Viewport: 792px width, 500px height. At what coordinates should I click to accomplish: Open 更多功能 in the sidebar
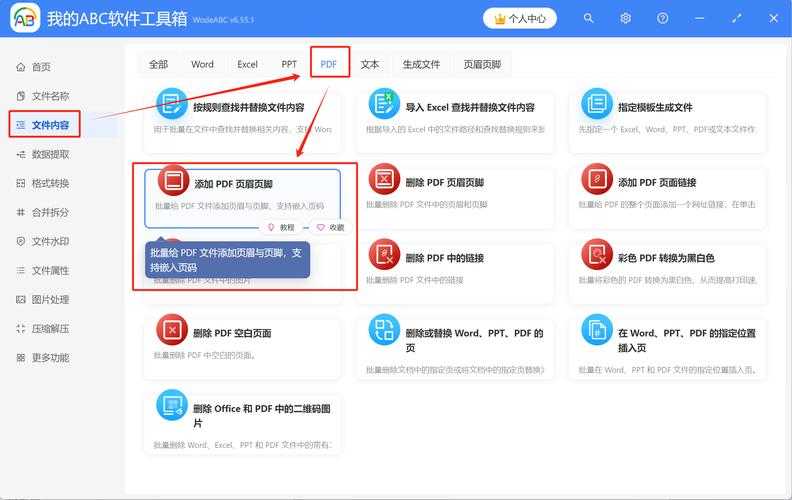pos(50,358)
